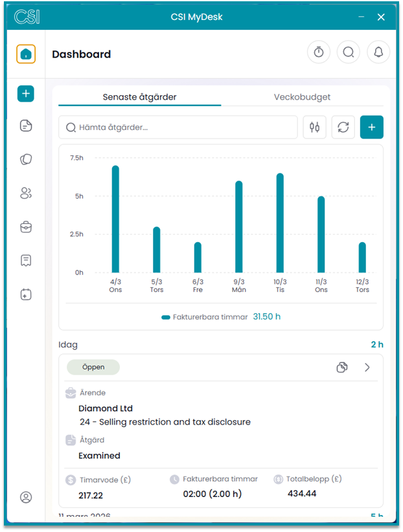This screenshot has width=403, height=532.
Task: Open the search magnifier in header
Action: (349, 53)
